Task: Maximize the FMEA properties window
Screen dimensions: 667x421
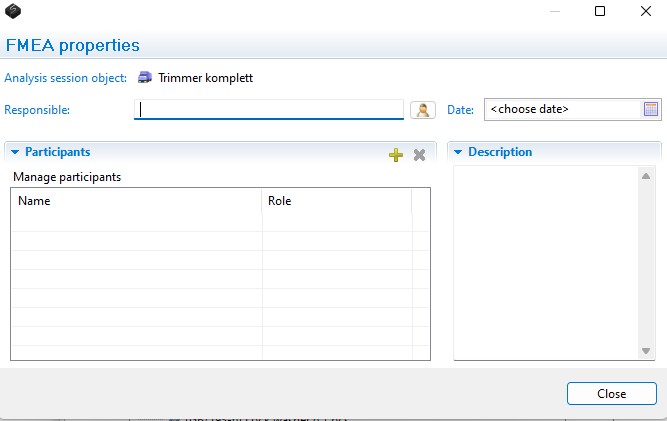Action: coord(600,12)
